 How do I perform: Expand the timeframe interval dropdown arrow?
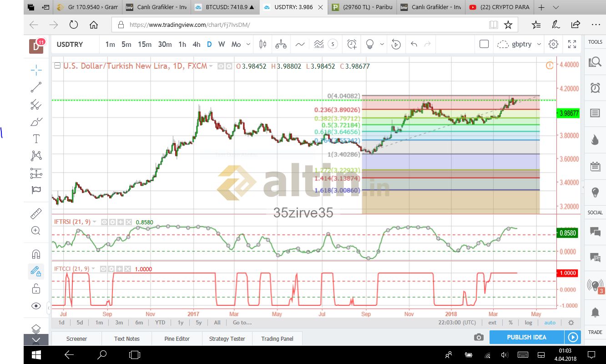(248, 44)
